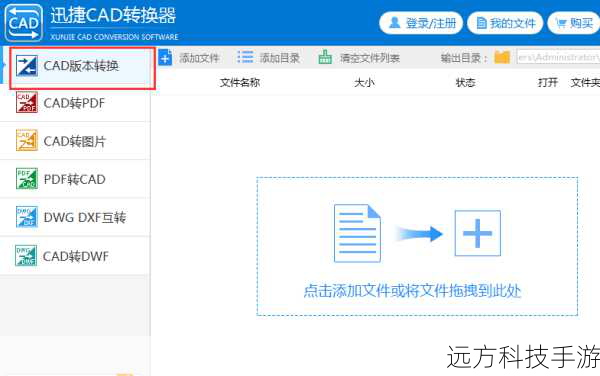Click the CAD版本转换 icon
The height and width of the screenshot is (376, 600).
(27, 66)
